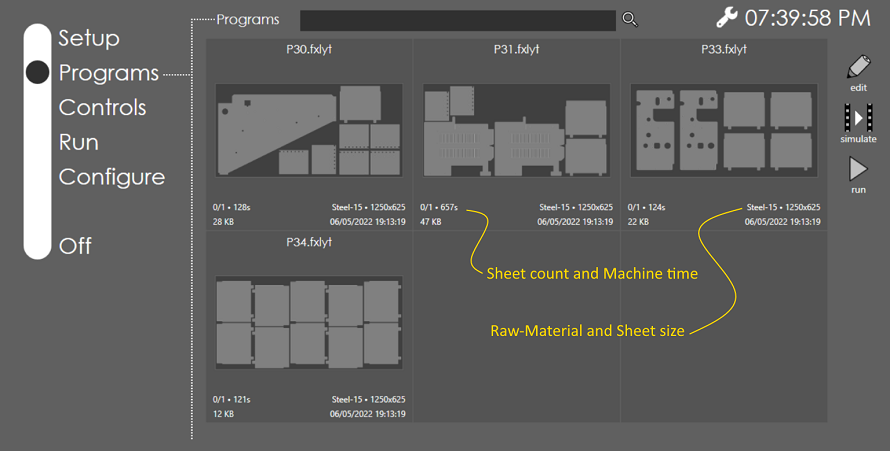Open settings via the wrench icon
The width and height of the screenshot is (890, 451).
(727, 18)
